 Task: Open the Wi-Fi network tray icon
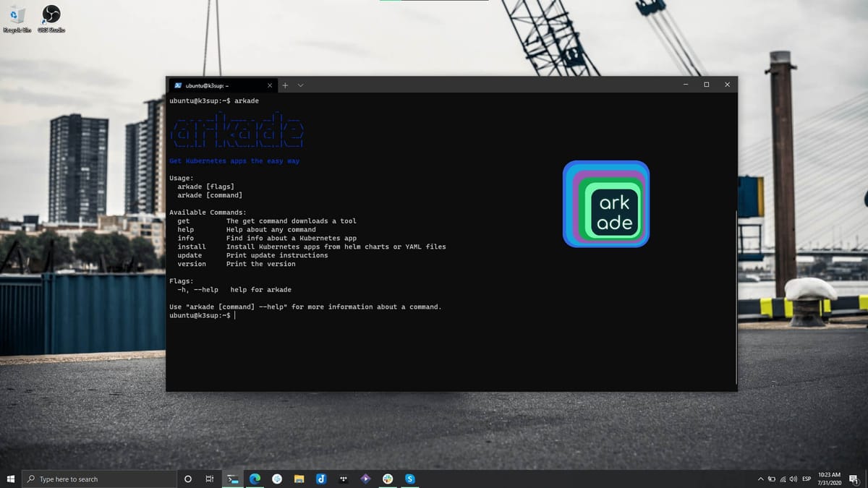(x=783, y=479)
